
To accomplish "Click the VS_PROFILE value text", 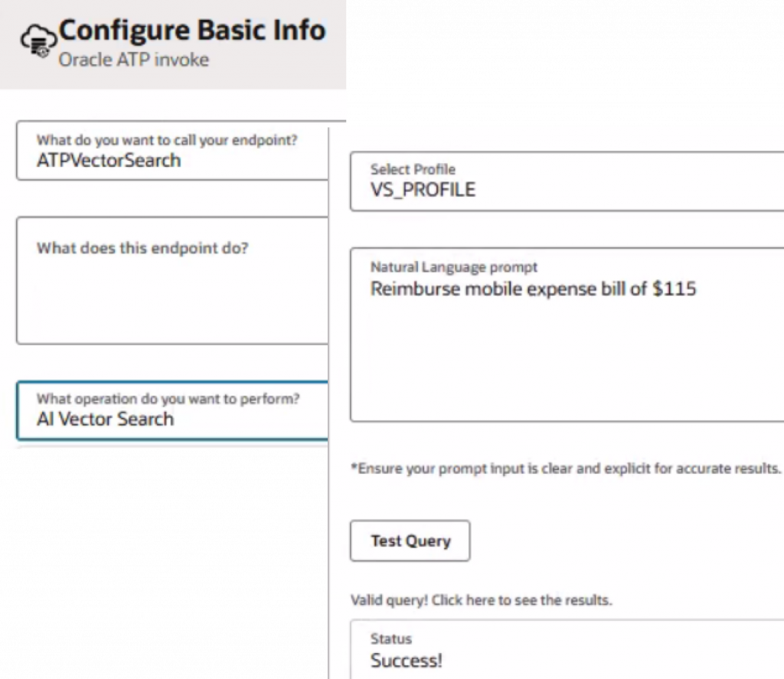I will (423, 190).
